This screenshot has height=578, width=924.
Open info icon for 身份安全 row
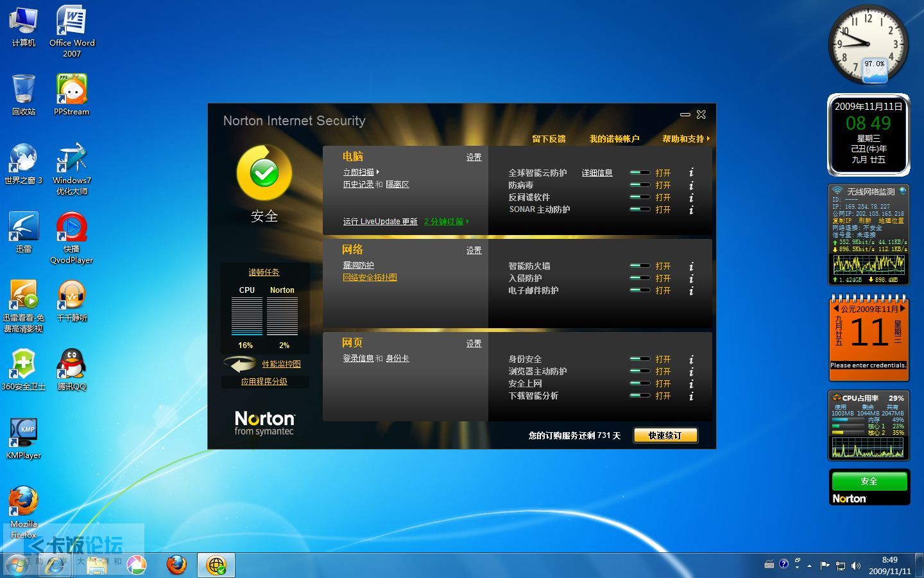[x=691, y=359]
